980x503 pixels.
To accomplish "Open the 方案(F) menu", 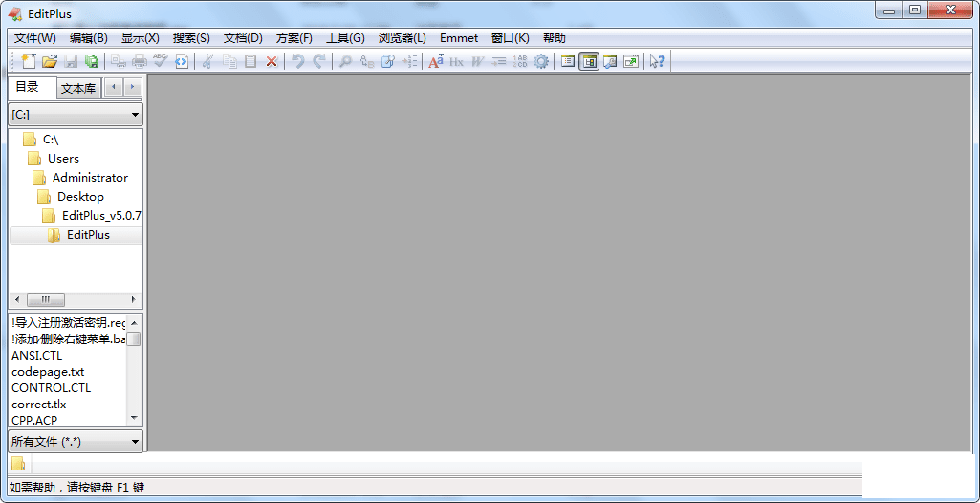I will click(294, 38).
